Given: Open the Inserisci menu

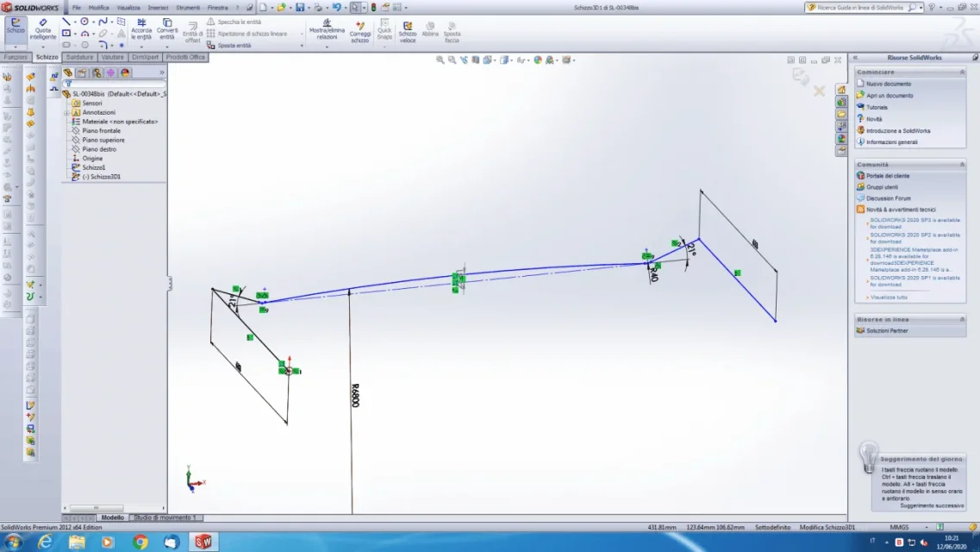Looking at the screenshot, I should click(158, 8).
